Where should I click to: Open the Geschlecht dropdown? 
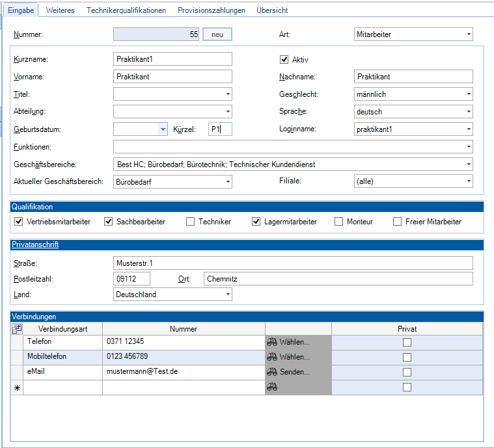point(468,94)
